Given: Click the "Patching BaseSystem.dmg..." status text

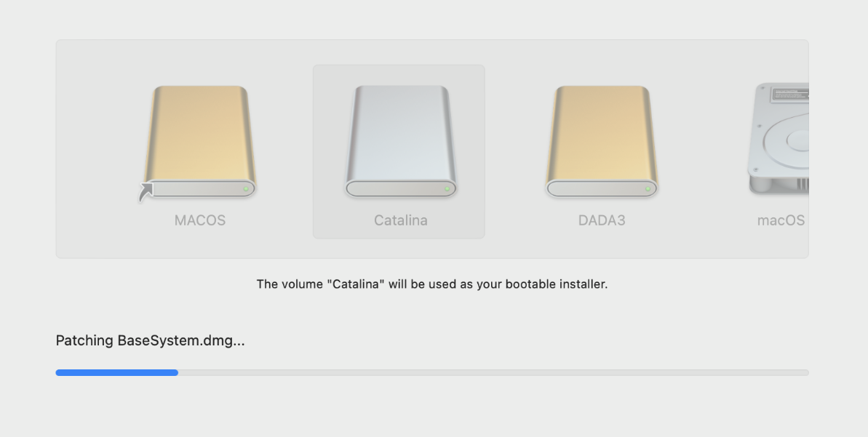Looking at the screenshot, I should click(x=150, y=340).
